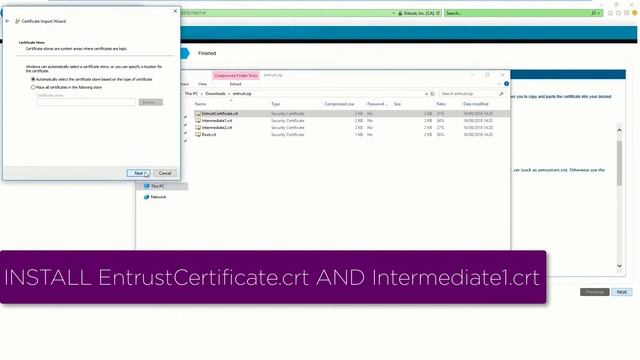Click the Entrust, Inc. lock security badge
The height and width of the screenshot is (360, 640).
pyautogui.click(x=416, y=13)
